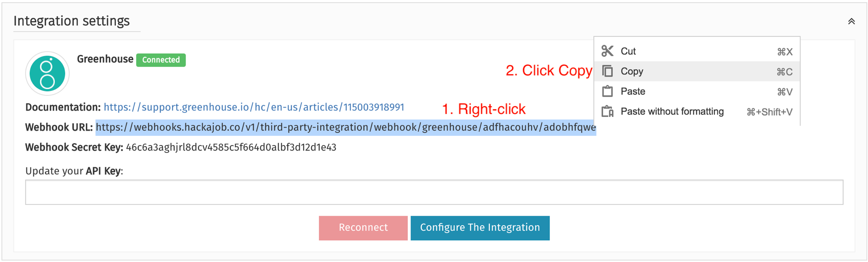868x262 pixels.
Task: Open the Greenhouse documentation link
Action: pos(254,107)
